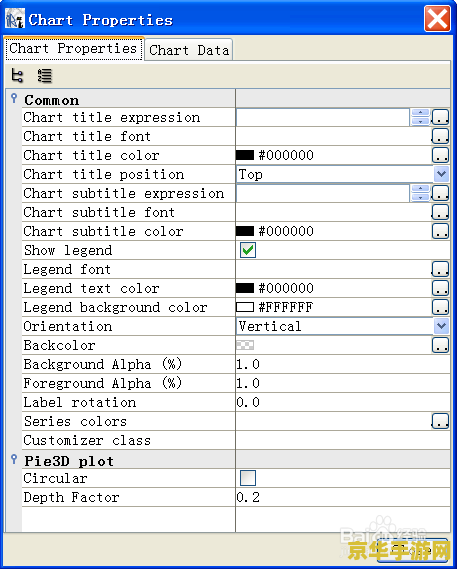Uncheck the Show legend checkbox
The width and height of the screenshot is (457, 569).
click(x=248, y=250)
